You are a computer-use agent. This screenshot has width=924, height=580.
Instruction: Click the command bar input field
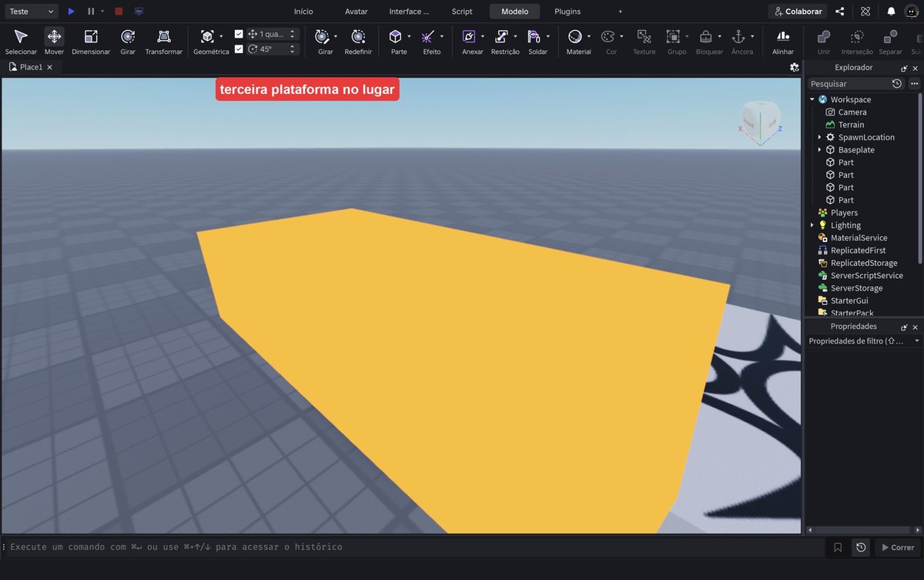coord(416,547)
